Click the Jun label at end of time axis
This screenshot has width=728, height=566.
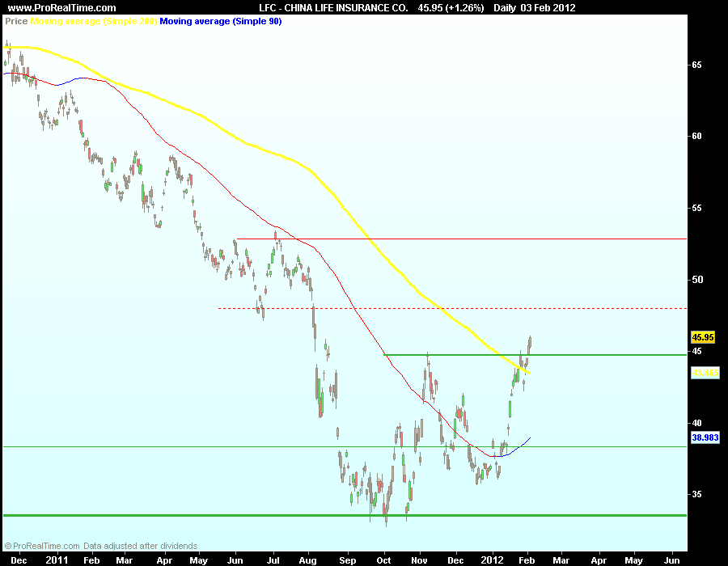[x=672, y=560]
